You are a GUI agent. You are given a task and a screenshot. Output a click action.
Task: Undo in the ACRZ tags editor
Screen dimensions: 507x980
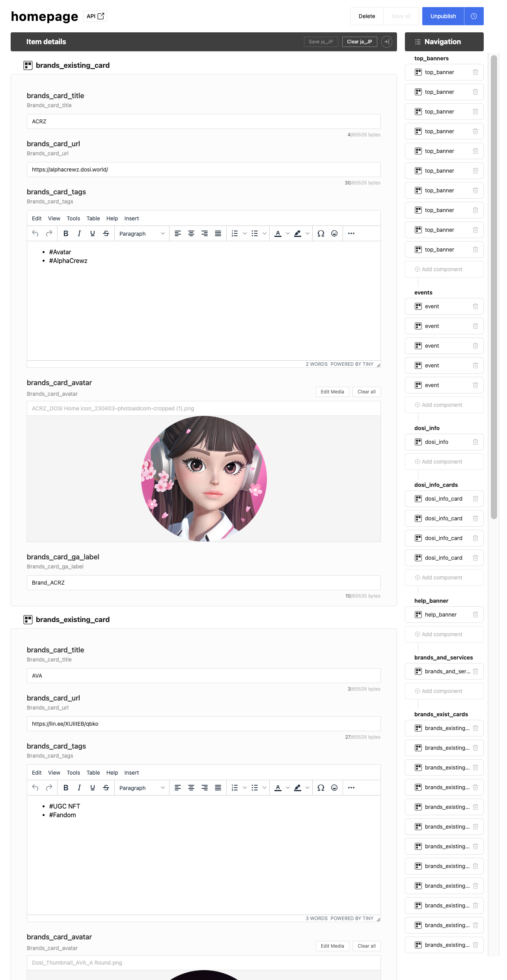pyautogui.click(x=35, y=233)
